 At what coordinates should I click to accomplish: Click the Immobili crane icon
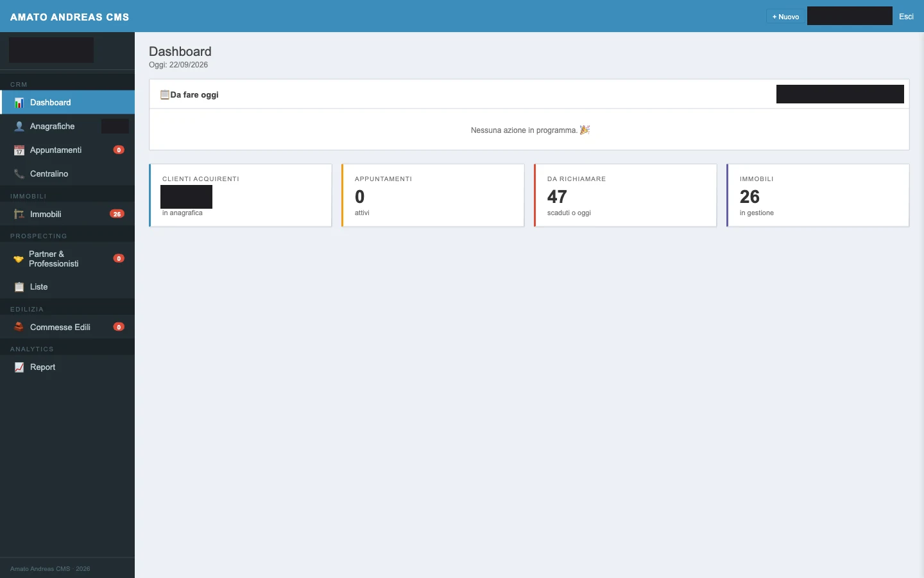click(x=19, y=215)
